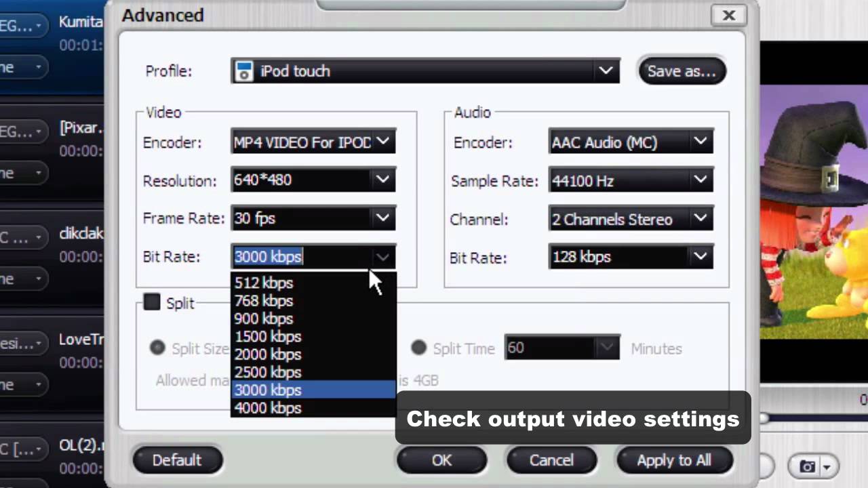Click the Apply to All button
868x488 pixels.
pos(674,460)
